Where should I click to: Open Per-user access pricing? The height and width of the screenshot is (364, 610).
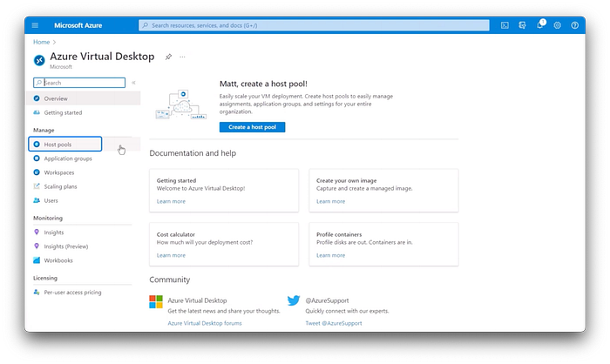coord(84,292)
